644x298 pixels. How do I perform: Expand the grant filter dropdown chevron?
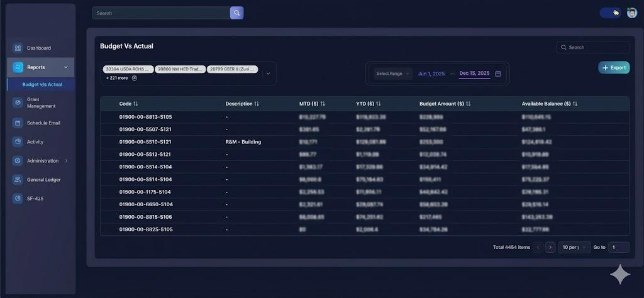click(x=269, y=74)
